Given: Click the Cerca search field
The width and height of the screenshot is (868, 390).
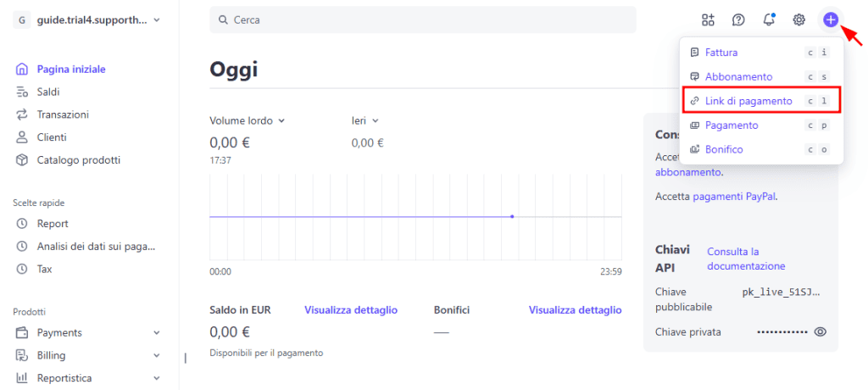Looking at the screenshot, I should click(423, 20).
